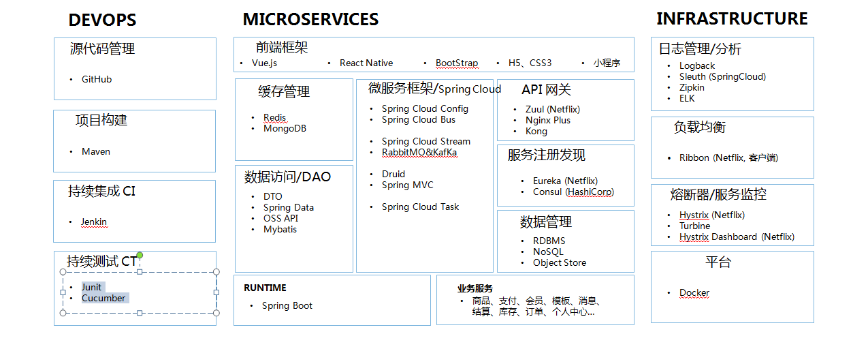868x349 pixels.
Task: Click the Jenkin bullet item
Action: click(x=94, y=222)
